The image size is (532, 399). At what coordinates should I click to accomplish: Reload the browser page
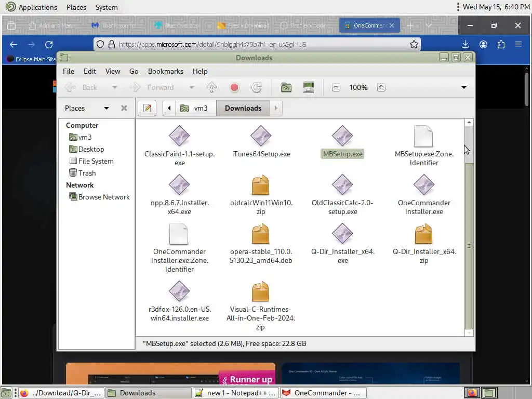pos(49,45)
